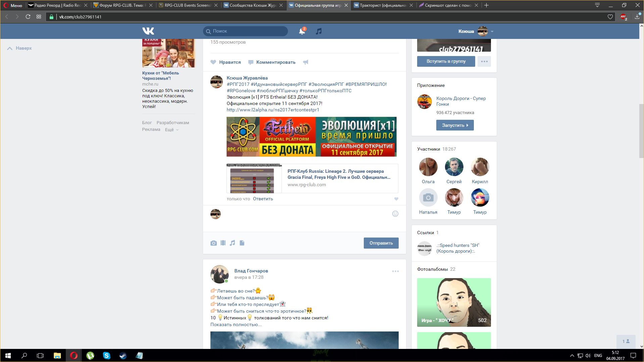Viewport: 644px width, 362px height.
Task: Click the ENG language indicator in tray
Action: [x=598, y=356]
